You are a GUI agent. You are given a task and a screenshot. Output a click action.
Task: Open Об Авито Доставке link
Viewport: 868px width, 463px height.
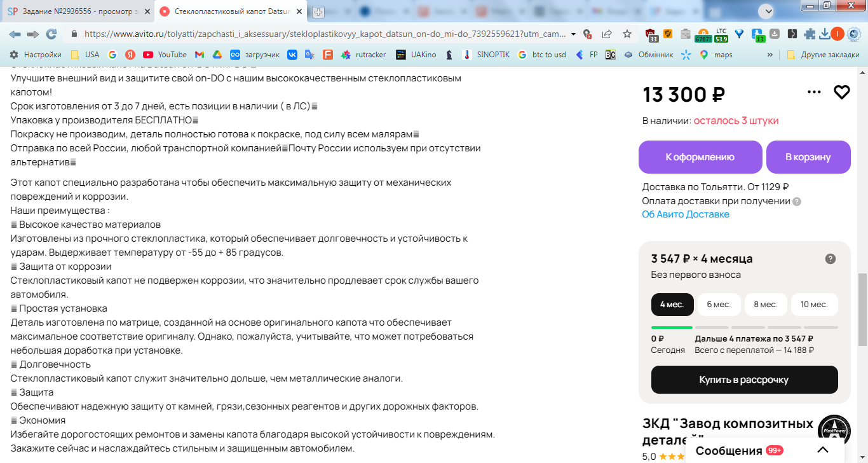[x=686, y=214]
